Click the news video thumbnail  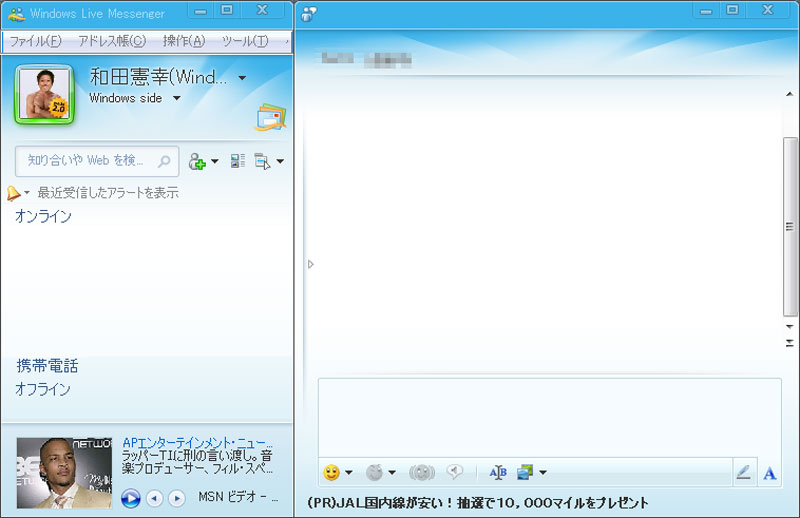64,473
